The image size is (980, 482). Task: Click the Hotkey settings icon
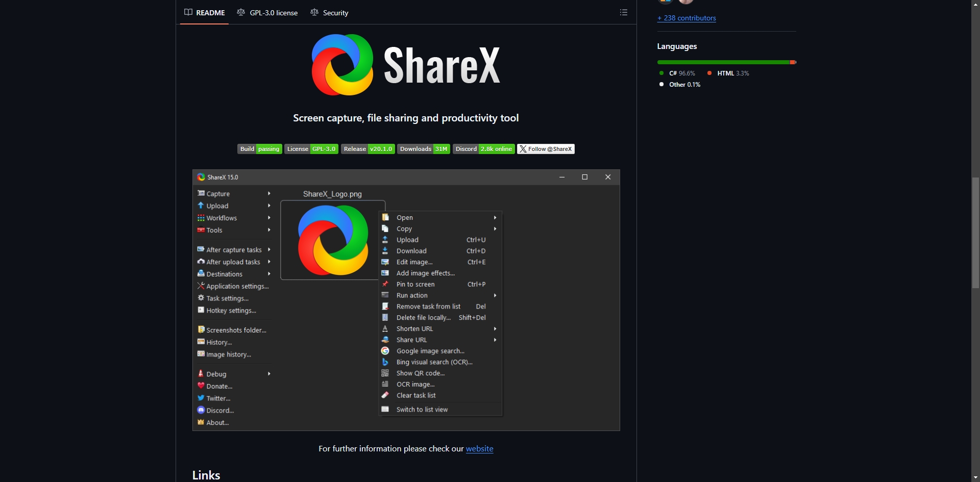click(x=201, y=310)
